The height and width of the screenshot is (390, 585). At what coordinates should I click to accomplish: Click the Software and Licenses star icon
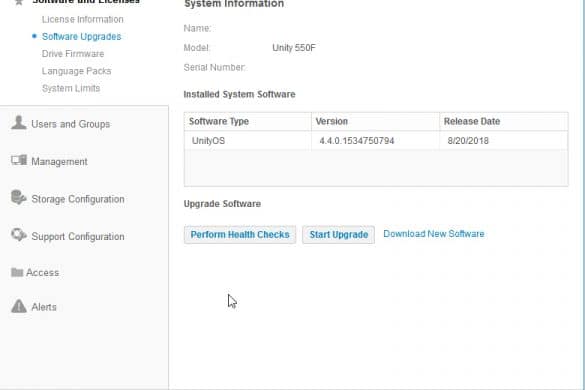(x=19, y=2)
